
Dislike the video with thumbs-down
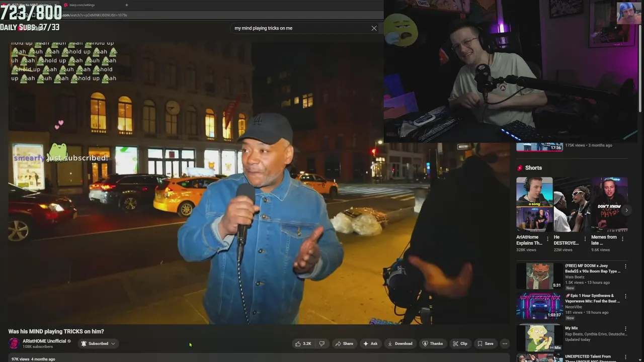pos(322,344)
